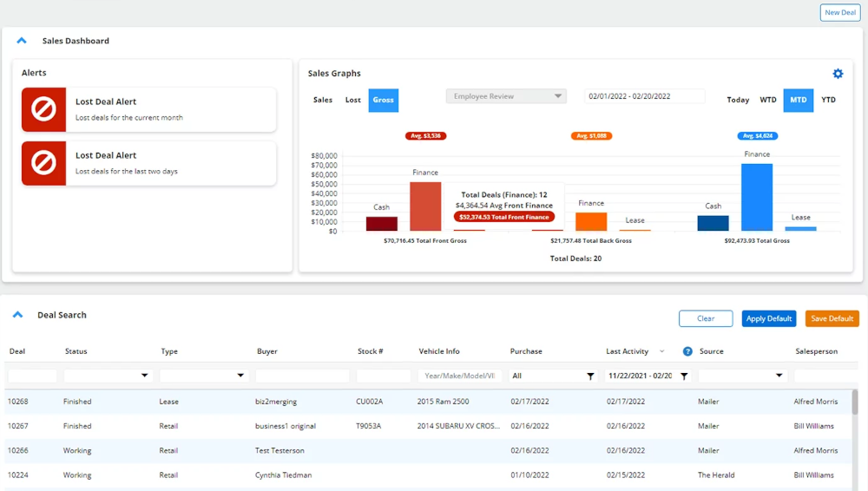This screenshot has width=868, height=491.
Task: Collapse the Deal Search section
Action: tap(18, 315)
